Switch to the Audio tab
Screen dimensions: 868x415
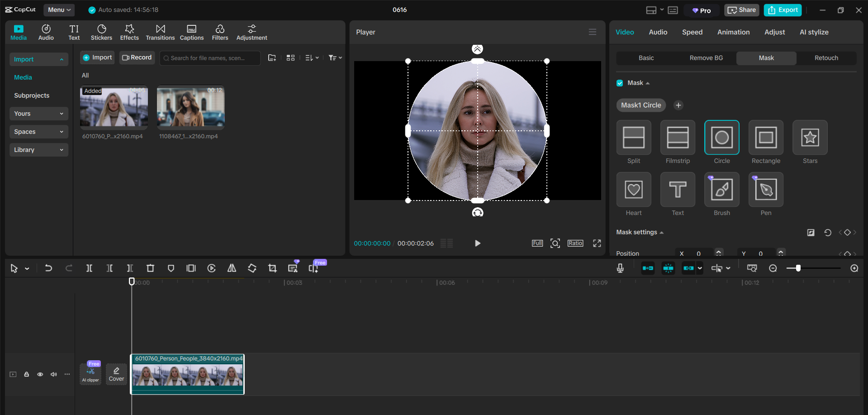[x=658, y=32]
